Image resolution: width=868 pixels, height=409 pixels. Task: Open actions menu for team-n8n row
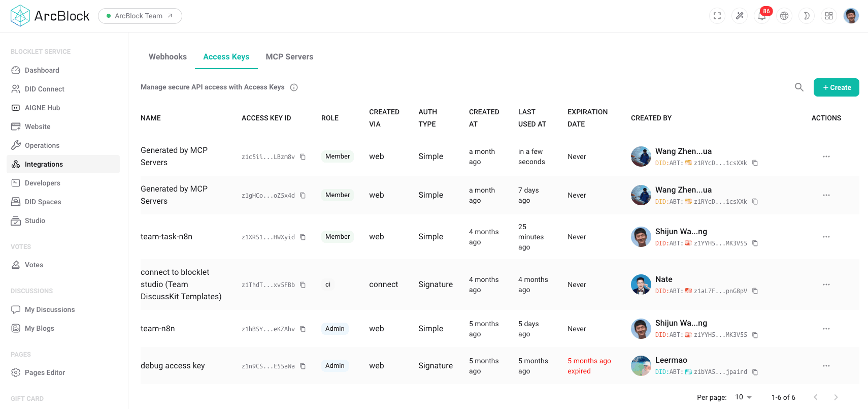[826, 329]
